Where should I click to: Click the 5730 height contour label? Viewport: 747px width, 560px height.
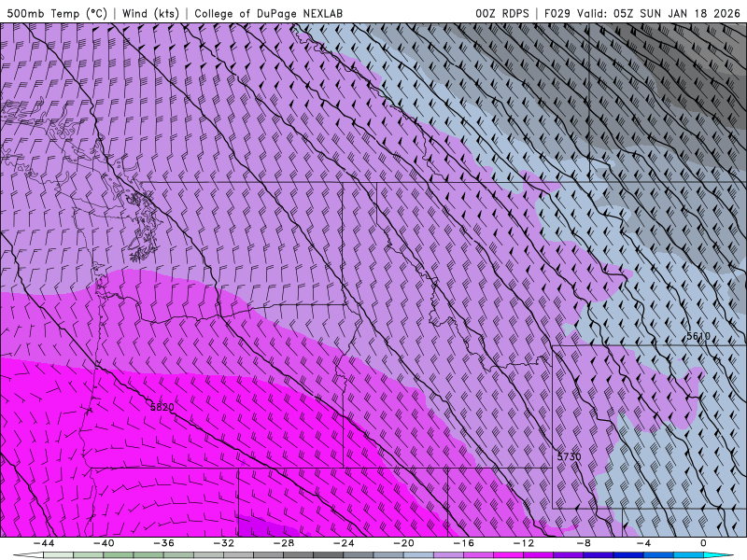pyautogui.click(x=569, y=456)
